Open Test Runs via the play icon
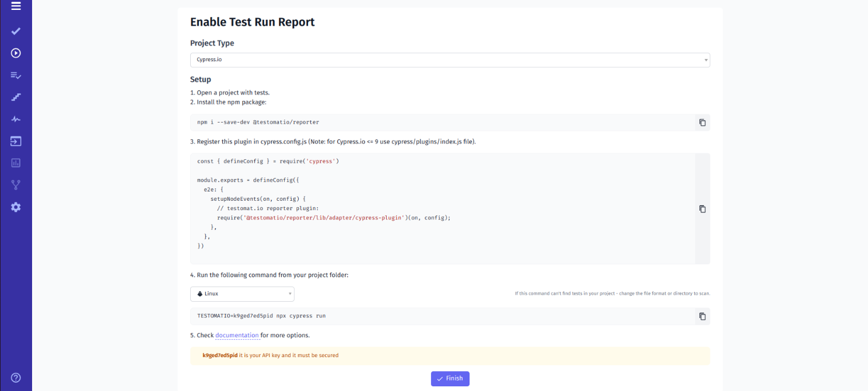Image resolution: width=868 pixels, height=391 pixels. click(16, 53)
